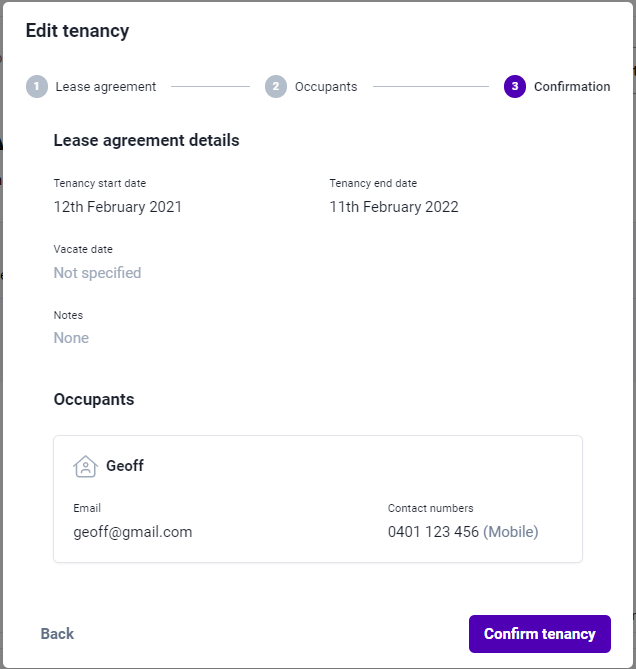The height and width of the screenshot is (669, 636).
Task: Click the tenancy start date 12th February 2021
Action: click(118, 207)
